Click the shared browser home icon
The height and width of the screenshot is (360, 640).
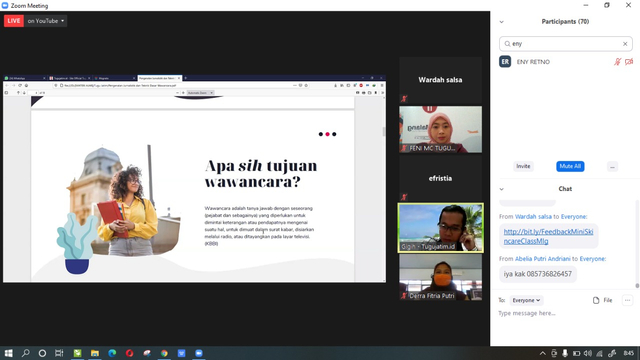click(x=26, y=85)
